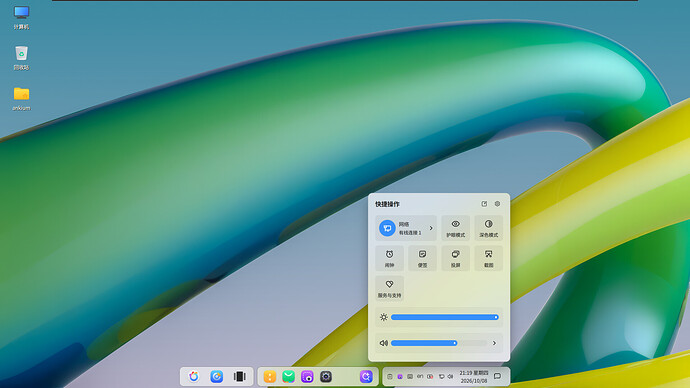Launch the green app store dock icon
This screenshot has height=388, width=690.
pyautogui.click(x=288, y=377)
